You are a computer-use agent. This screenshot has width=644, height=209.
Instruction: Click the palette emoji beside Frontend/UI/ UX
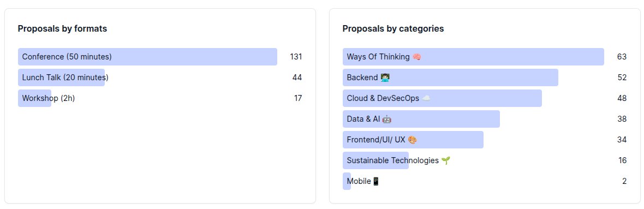click(413, 140)
